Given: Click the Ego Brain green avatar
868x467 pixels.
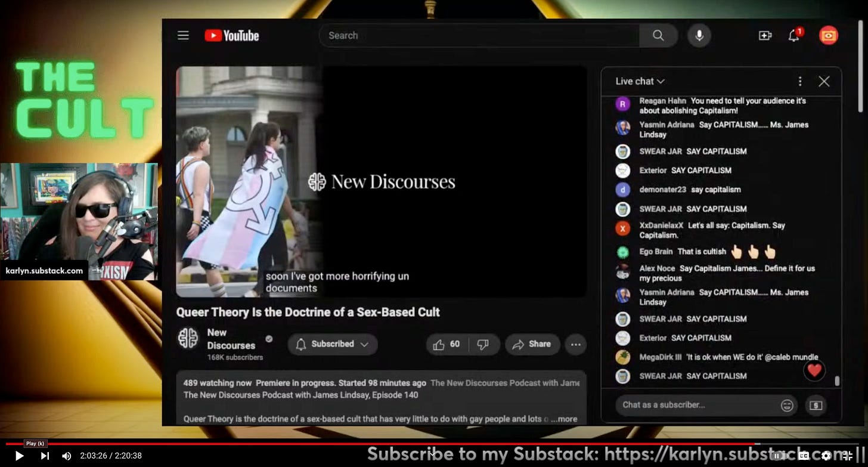Looking at the screenshot, I should click(x=622, y=252).
